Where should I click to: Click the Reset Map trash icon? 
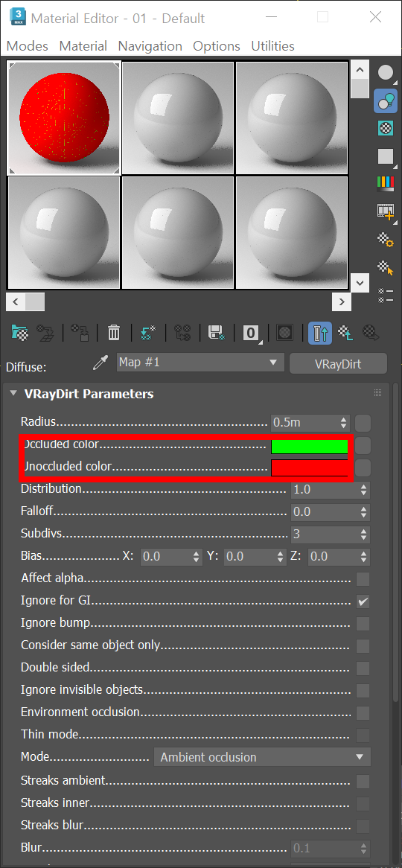click(x=113, y=333)
